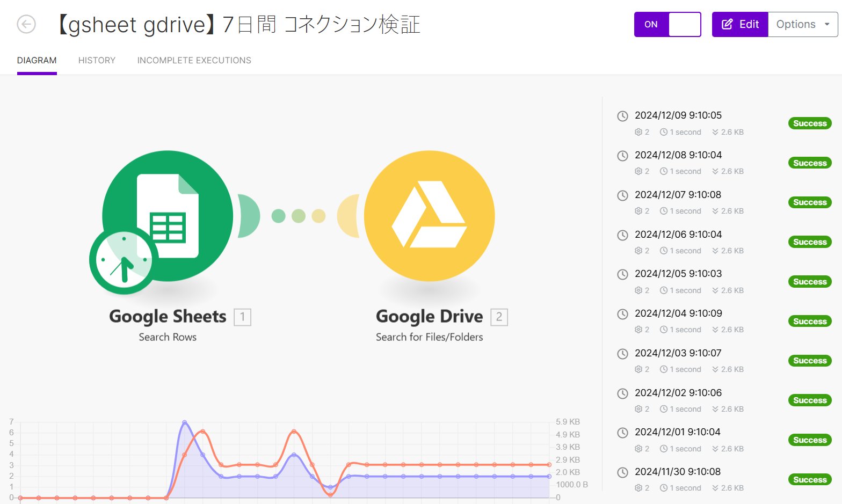Viewport: 842px width, 504px height.
Task: Open the 2024/12/02 9:10:06 execution
Action: click(x=678, y=393)
